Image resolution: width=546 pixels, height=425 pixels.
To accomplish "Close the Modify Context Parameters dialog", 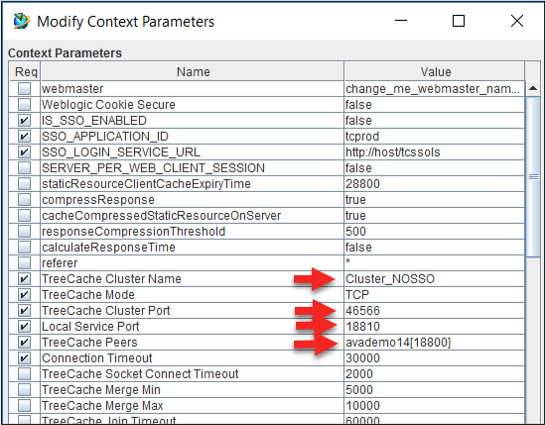I will (517, 21).
